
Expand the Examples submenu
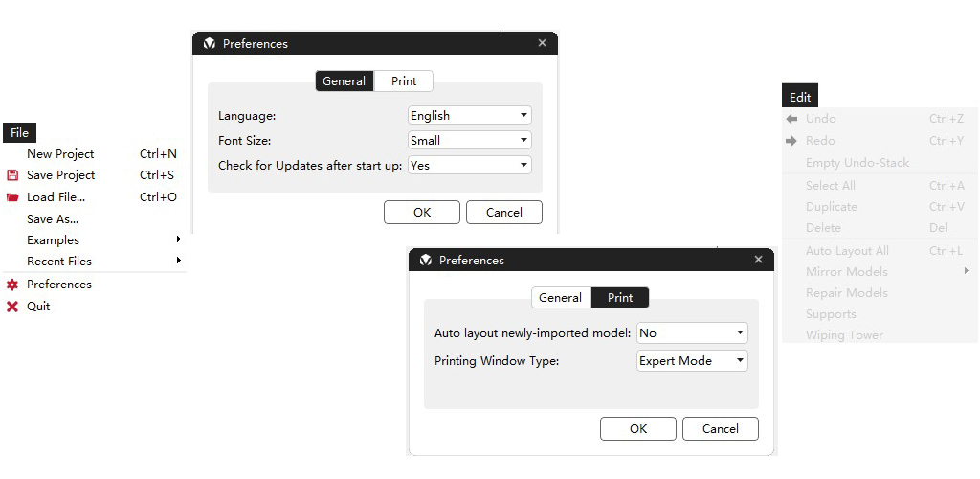pos(178,239)
